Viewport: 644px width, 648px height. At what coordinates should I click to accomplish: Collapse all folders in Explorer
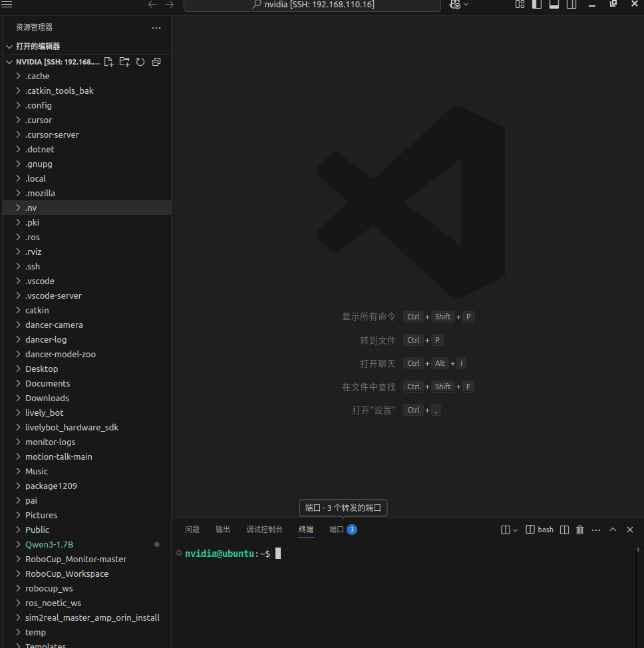(156, 62)
